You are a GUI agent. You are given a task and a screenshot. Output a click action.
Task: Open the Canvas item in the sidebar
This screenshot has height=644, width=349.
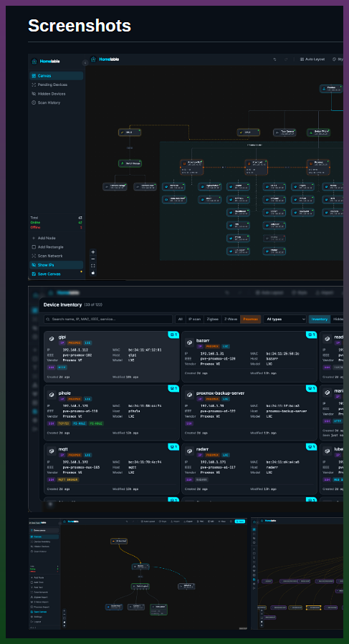click(57, 76)
